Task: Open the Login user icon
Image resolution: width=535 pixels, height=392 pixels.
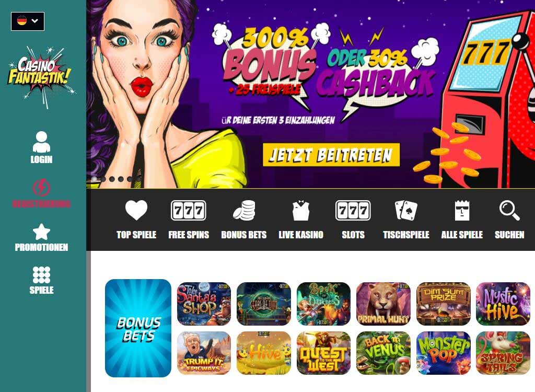Action: (x=41, y=142)
